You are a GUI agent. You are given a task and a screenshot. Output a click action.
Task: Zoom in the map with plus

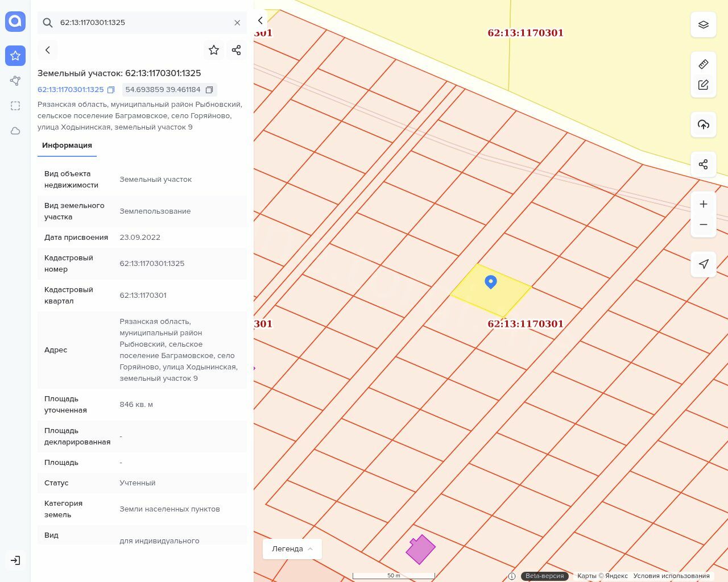click(x=703, y=204)
